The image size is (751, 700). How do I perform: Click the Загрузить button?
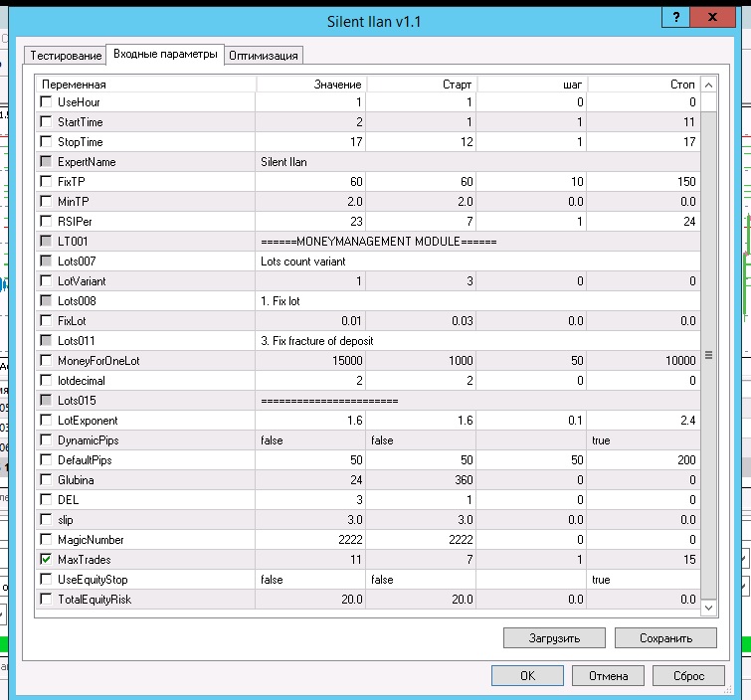coord(554,638)
